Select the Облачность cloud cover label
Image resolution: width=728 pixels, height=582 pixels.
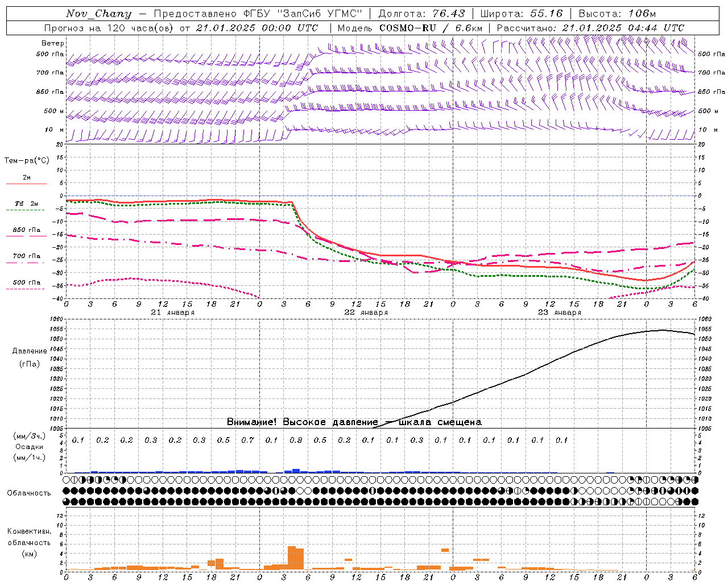(x=29, y=493)
